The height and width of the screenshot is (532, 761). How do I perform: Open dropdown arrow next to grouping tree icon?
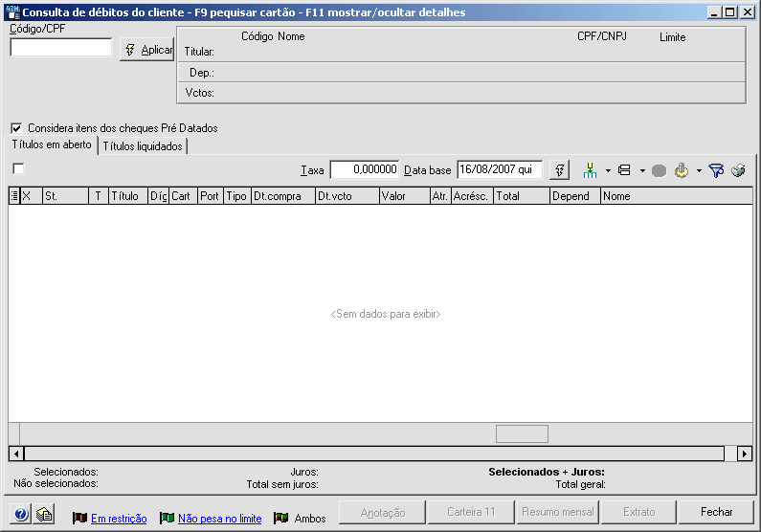click(608, 170)
